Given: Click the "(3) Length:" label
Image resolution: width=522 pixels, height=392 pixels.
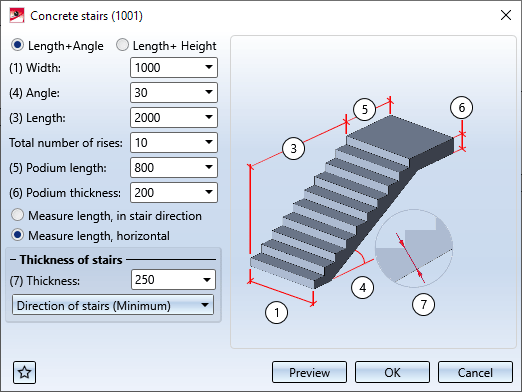Looking at the screenshot, I should tap(37, 118).
